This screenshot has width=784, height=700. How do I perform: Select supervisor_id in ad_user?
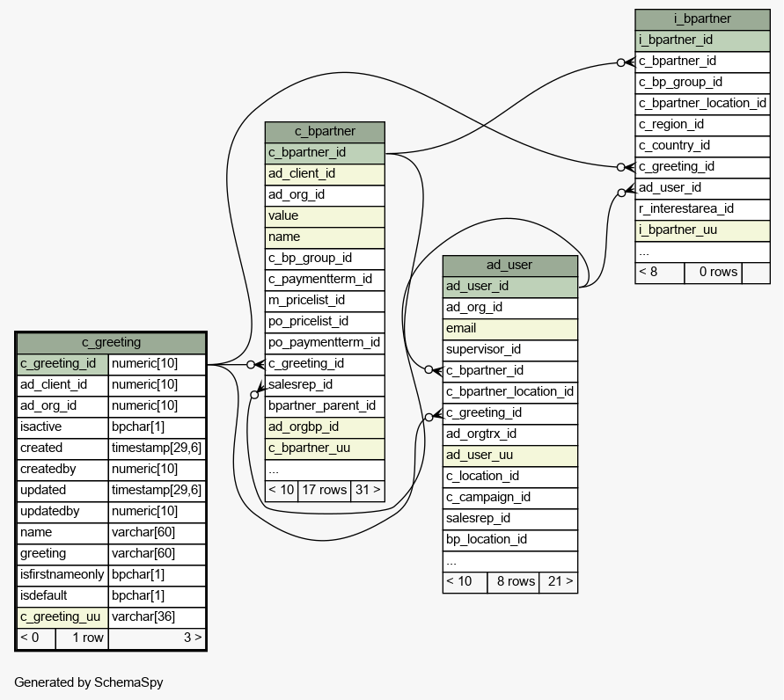click(510, 350)
